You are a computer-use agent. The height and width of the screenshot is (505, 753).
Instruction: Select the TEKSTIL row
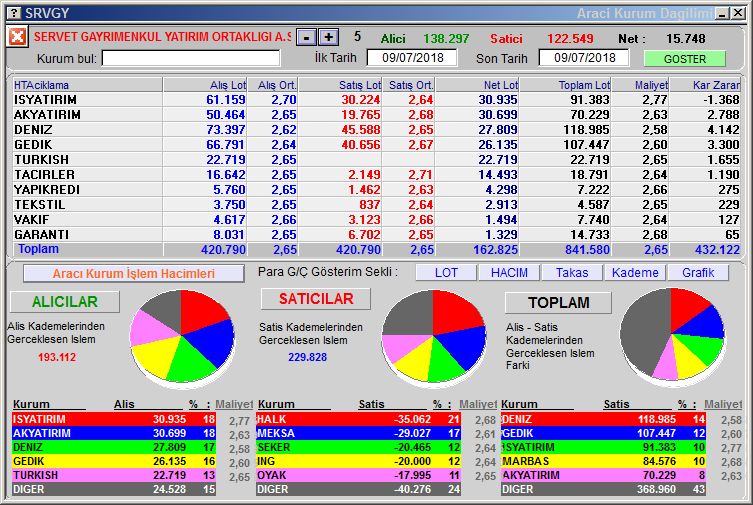tap(376, 204)
